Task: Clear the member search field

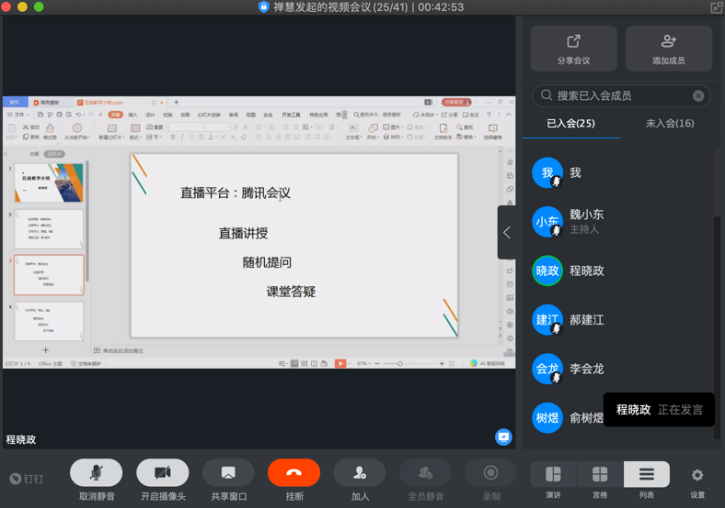Action: point(698,96)
